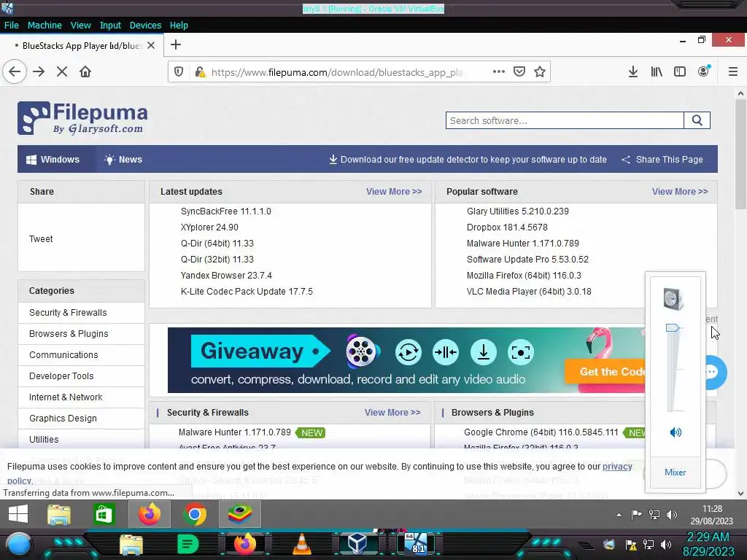Click View More for Latest updates

(394, 192)
